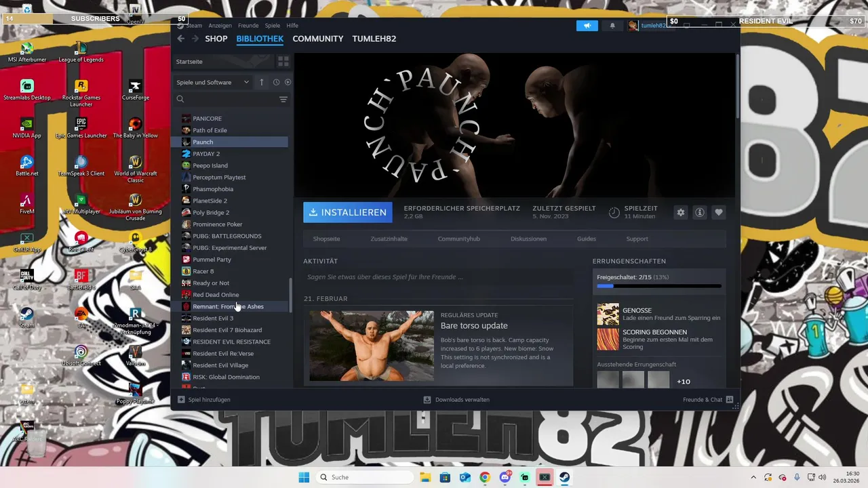Viewport: 868px width, 488px height.
Task: Click the library search field
Action: (x=226, y=99)
